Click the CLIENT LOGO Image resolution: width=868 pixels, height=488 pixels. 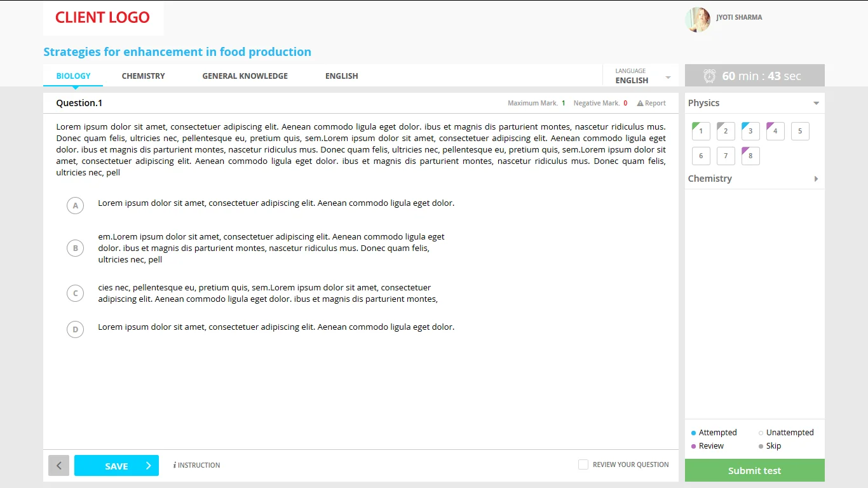pos(102,17)
